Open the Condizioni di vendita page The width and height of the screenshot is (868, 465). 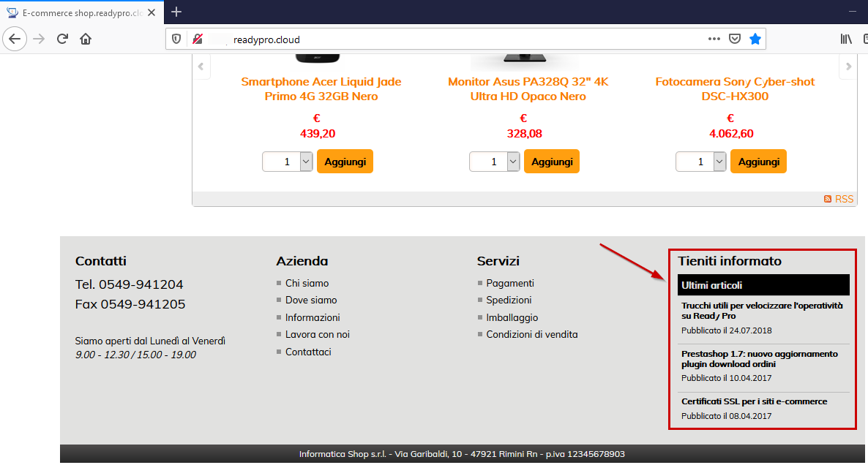coord(532,335)
